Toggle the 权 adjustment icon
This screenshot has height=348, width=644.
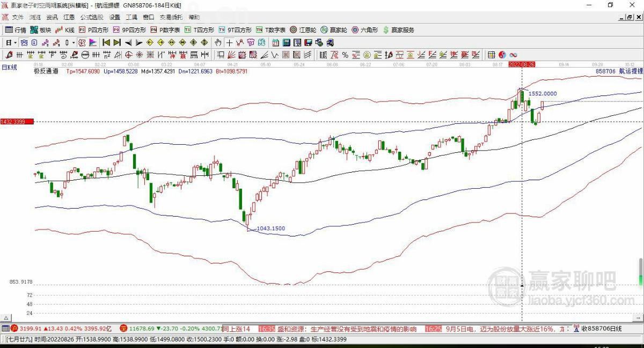pos(83,42)
